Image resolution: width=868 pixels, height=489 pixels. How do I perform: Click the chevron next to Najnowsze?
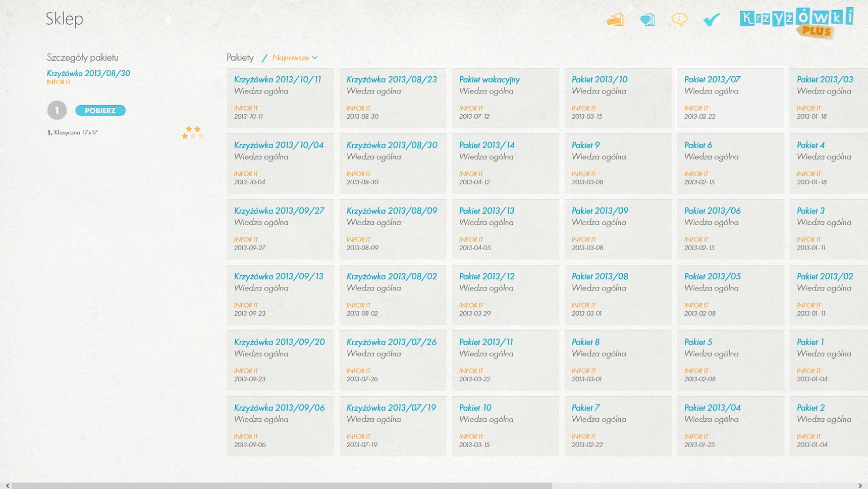315,58
